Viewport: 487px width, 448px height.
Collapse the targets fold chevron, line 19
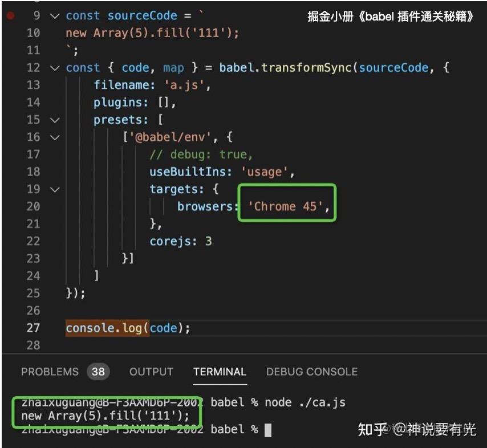tap(55, 190)
